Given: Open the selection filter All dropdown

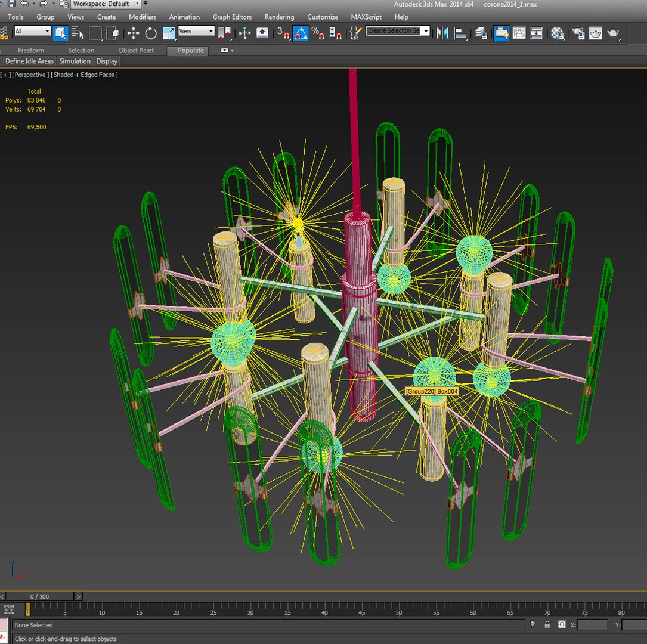Looking at the screenshot, I should click(32, 31).
